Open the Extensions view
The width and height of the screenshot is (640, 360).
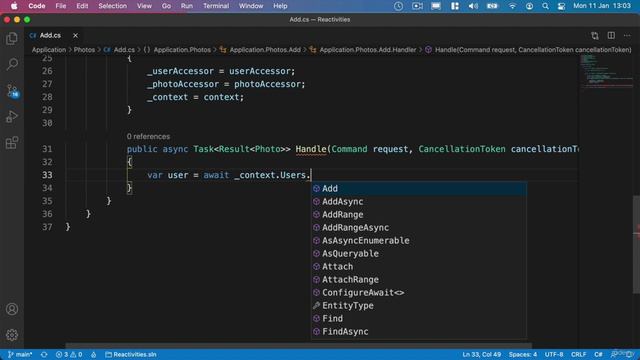(12, 143)
